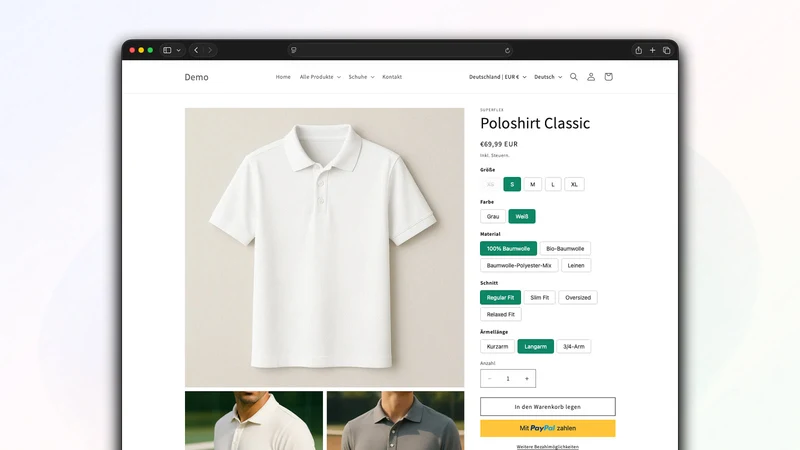Image resolution: width=800 pixels, height=450 pixels.
Task: Select Langarm sleeve length
Action: coord(536,346)
